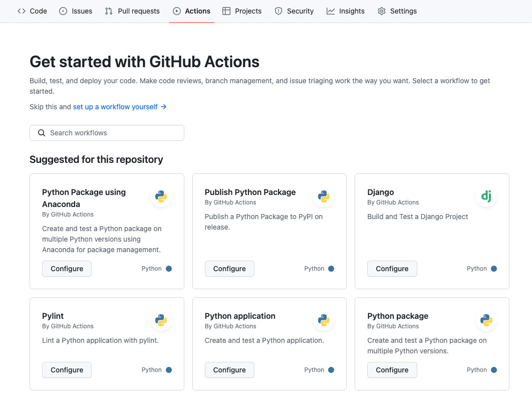Click the Code angle-brackets icon
This screenshot has height=399, width=532.
(x=22, y=11)
